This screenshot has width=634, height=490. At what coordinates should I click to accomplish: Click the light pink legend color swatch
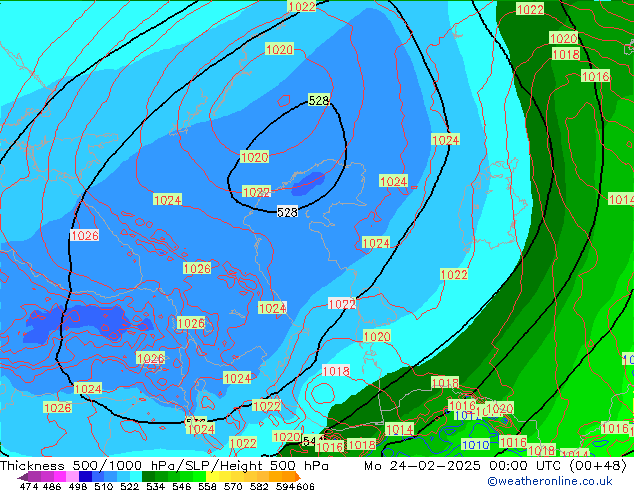coord(72,477)
